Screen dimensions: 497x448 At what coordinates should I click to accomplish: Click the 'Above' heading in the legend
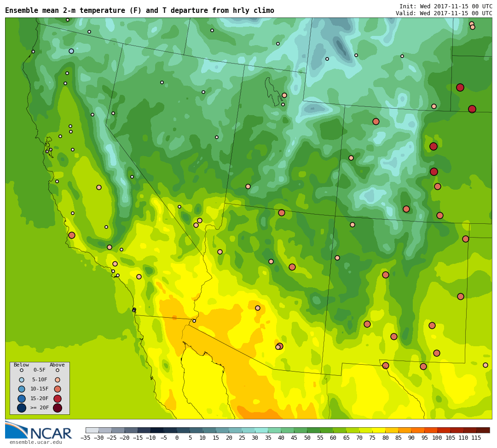click(x=57, y=365)
